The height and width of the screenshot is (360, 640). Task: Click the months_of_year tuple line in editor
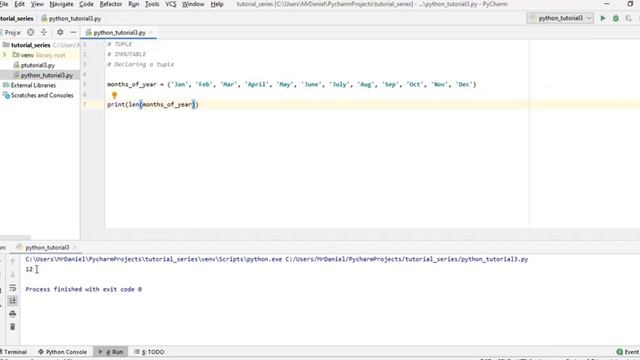[291, 84]
